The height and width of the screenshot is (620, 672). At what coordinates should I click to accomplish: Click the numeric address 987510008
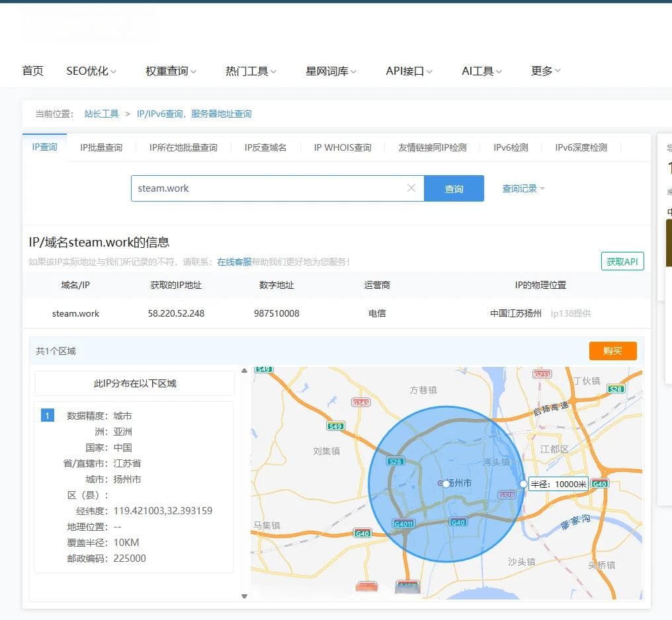276,313
